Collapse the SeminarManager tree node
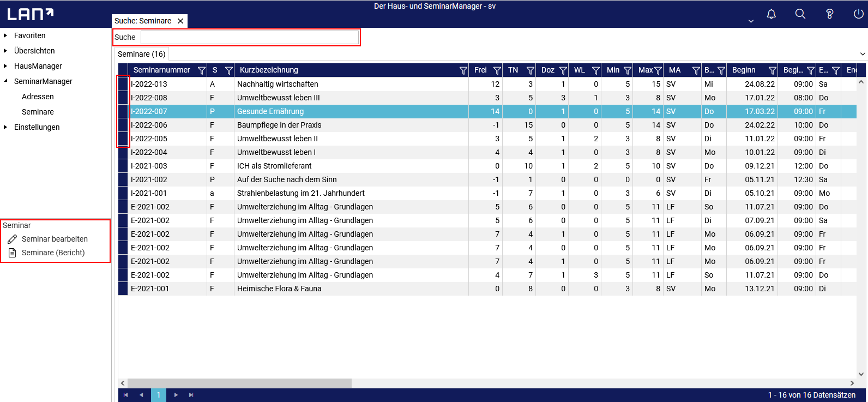The height and width of the screenshot is (402, 868). [x=5, y=81]
